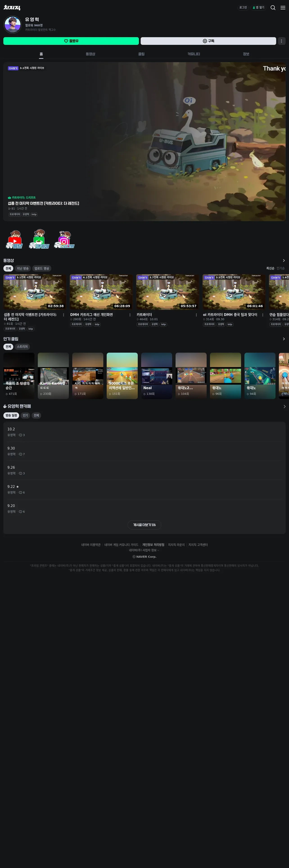Select the 전체 cafe filter chip

(x=36, y=416)
